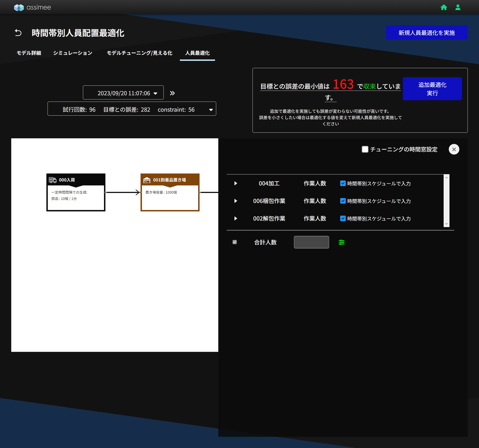Click the back arrow beside the page title
The width and height of the screenshot is (479, 448).
(18, 33)
